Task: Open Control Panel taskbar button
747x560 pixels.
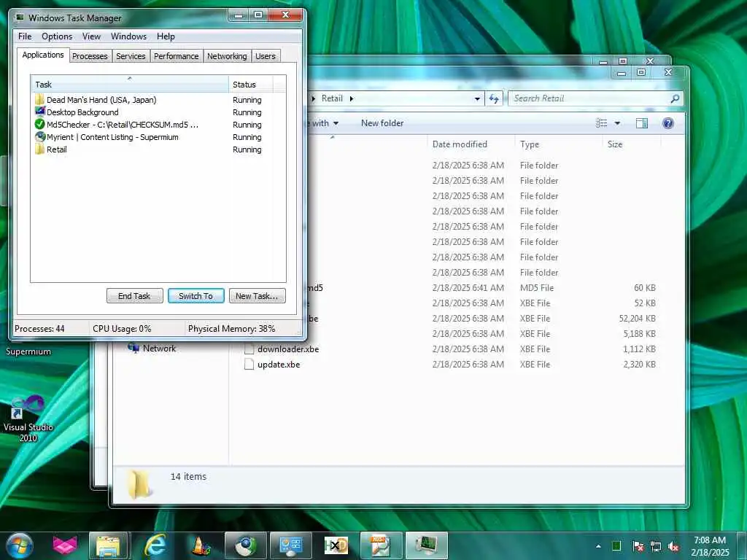Action: [x=290, y=545]
